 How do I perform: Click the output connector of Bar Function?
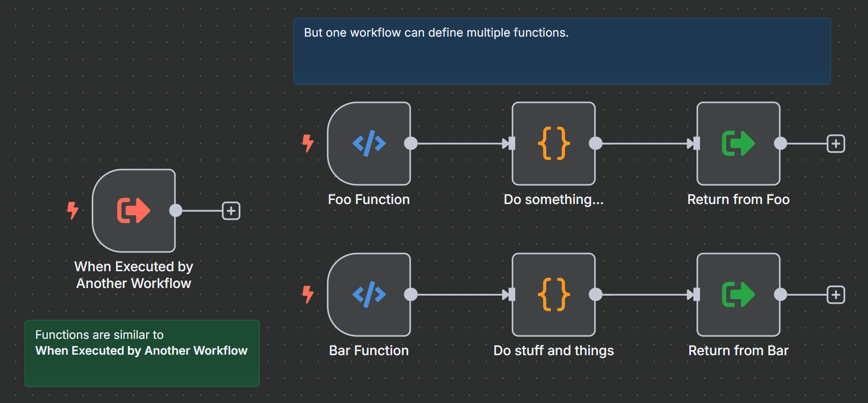click(x=411, y=295)
